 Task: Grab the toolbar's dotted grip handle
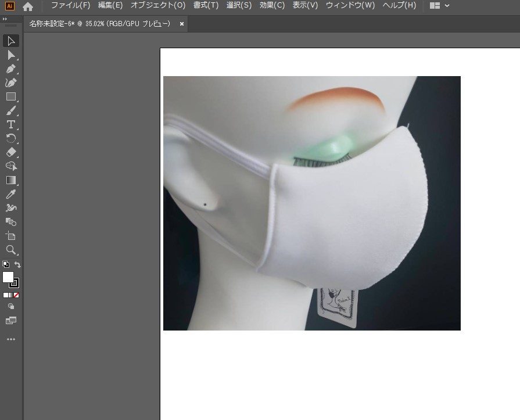pos(10,26)
